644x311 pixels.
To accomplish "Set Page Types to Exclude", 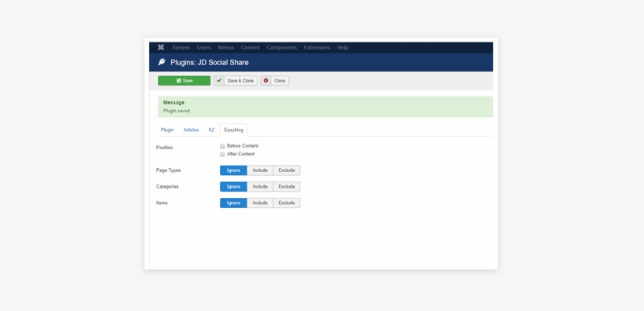I will [287, 170].
